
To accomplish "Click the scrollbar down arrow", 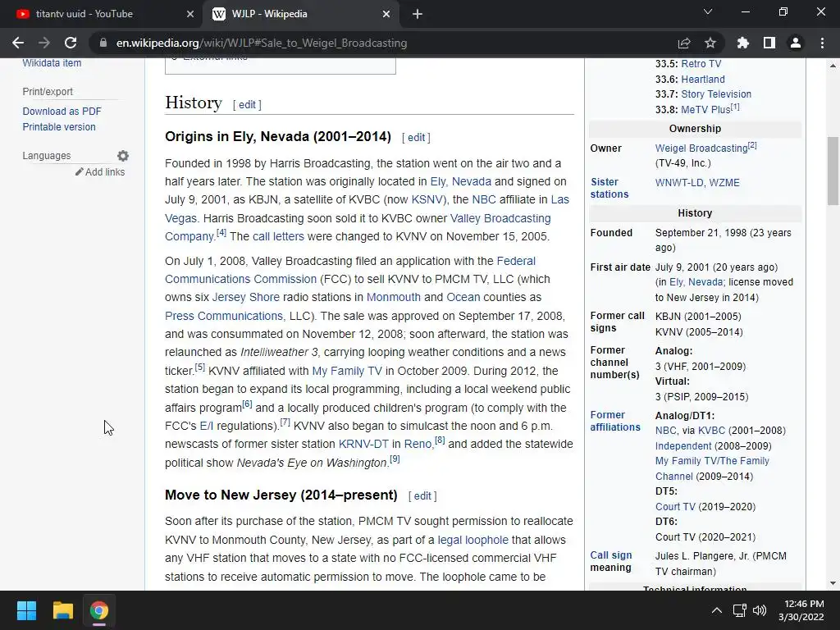I will point(833,583).
